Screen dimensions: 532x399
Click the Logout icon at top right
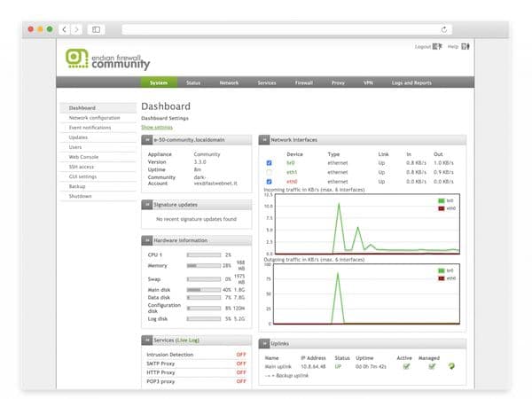[x=437, y=46]
